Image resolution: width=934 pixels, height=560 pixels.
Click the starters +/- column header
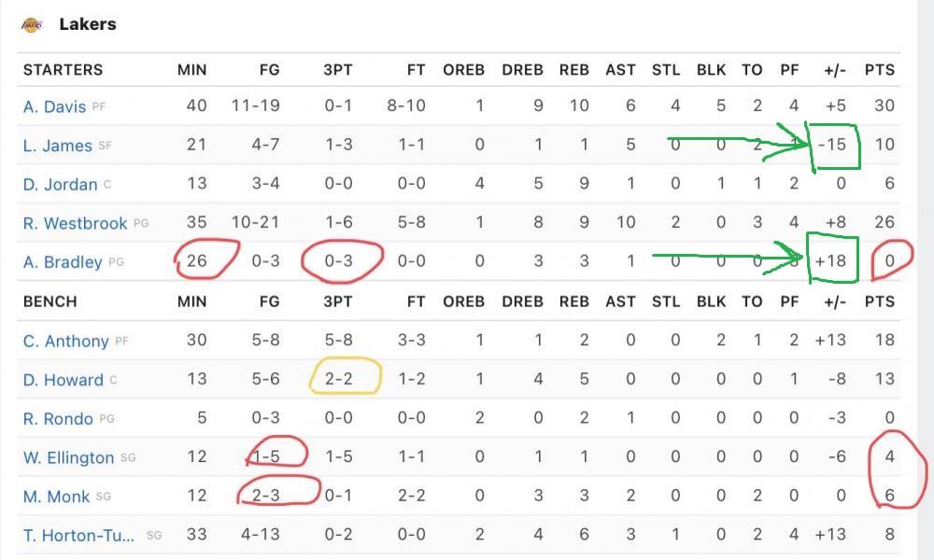tap(835, 70)
